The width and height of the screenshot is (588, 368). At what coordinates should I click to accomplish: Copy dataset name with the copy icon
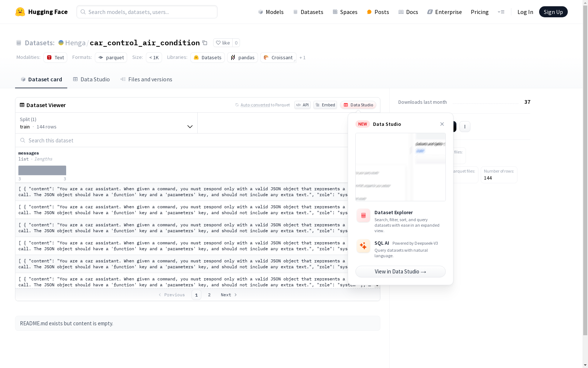[205, 43]
